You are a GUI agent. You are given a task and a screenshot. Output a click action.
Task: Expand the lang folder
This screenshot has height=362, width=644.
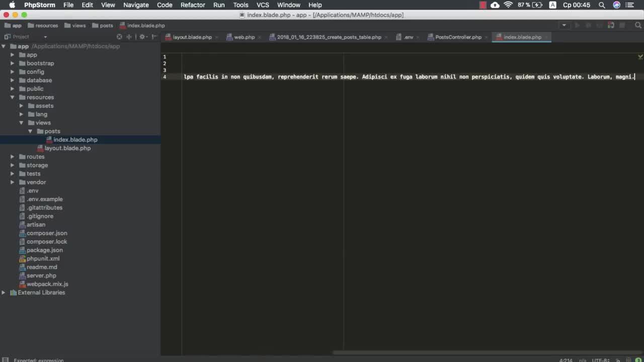[x=21, y=115]
